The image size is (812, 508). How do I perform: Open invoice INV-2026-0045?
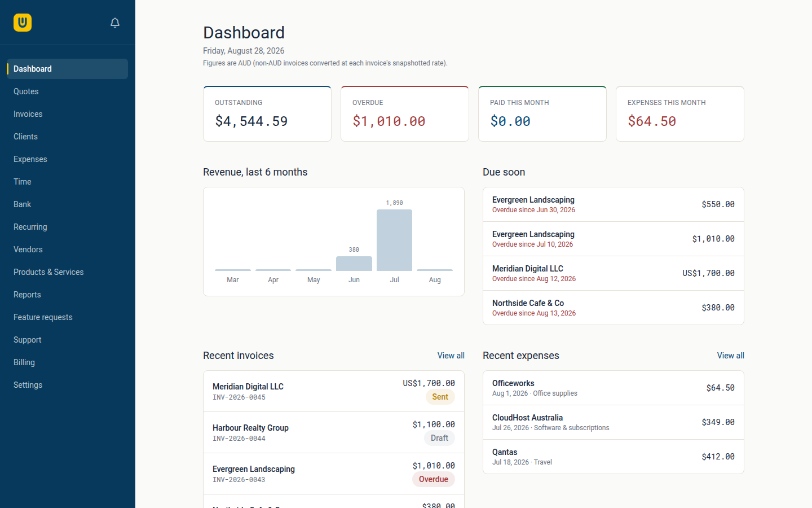[x=334, y=391]
